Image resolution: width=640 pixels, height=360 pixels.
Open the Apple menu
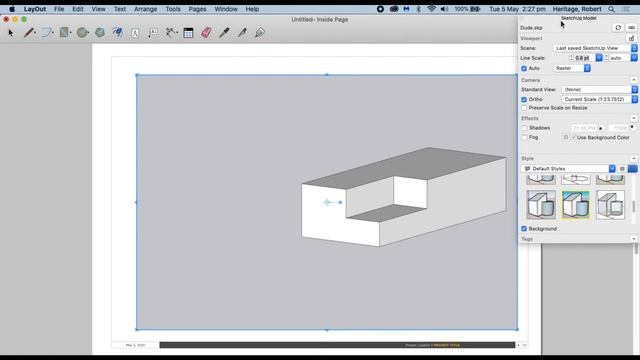click(x=12, y=9)
